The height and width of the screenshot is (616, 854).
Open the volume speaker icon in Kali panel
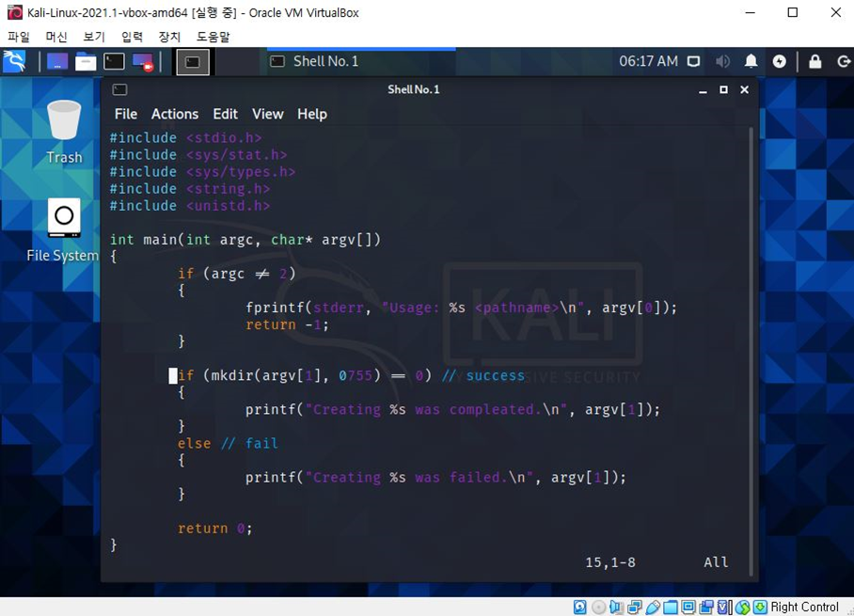722,61
